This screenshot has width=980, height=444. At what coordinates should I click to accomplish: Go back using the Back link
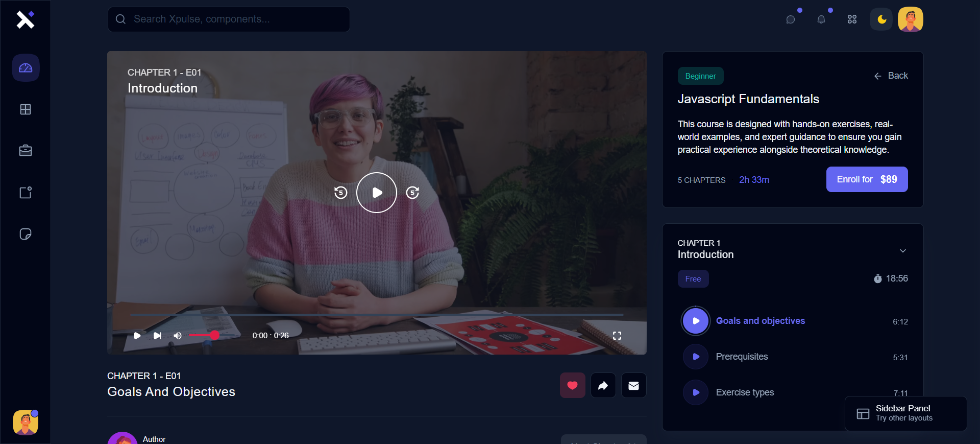click(891, 76)
